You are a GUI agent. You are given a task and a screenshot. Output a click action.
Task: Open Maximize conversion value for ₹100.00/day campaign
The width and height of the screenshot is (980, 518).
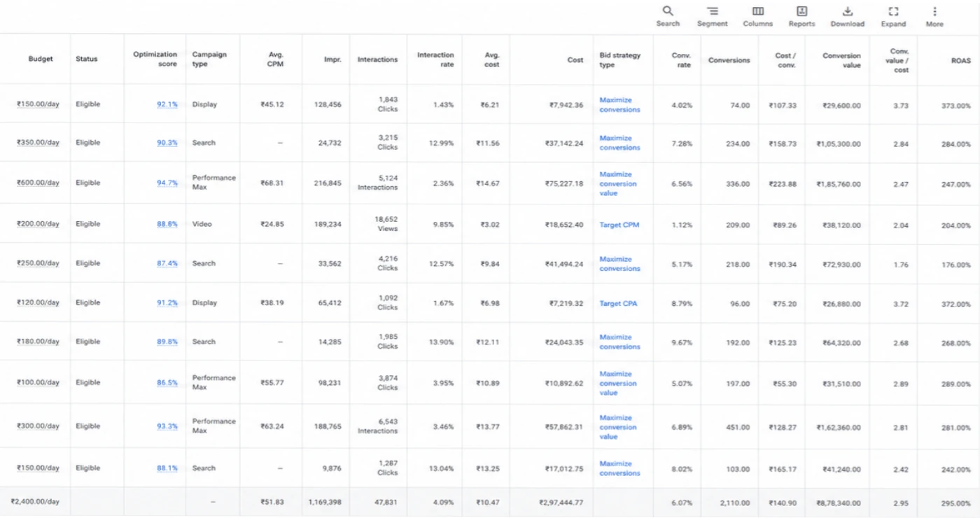(x=618, y=383)
